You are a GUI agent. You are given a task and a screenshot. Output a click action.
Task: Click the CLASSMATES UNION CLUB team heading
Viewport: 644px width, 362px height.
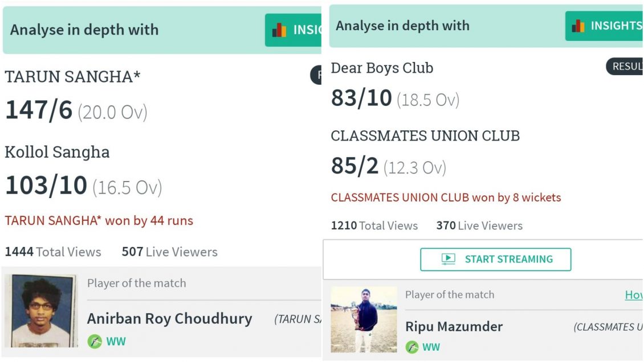425,135
